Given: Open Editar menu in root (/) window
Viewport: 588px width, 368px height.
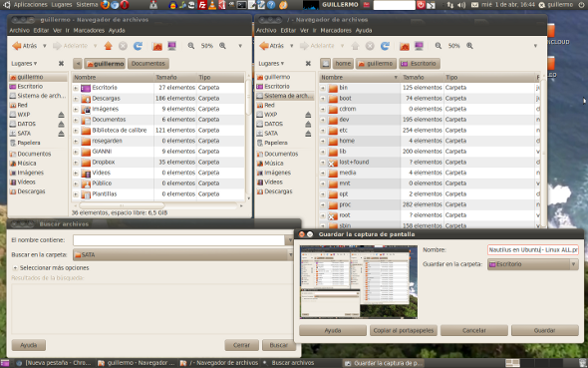Looking at the screenshot, I should pos(288,30).
